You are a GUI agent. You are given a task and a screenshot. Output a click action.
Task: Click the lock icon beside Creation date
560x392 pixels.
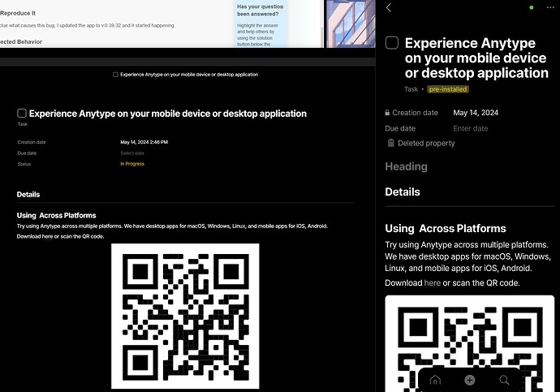coord(387,113)
